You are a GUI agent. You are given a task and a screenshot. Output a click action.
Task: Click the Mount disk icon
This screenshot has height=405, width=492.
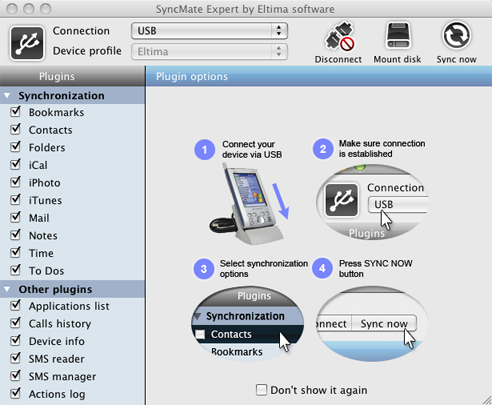tap(398, 36)
